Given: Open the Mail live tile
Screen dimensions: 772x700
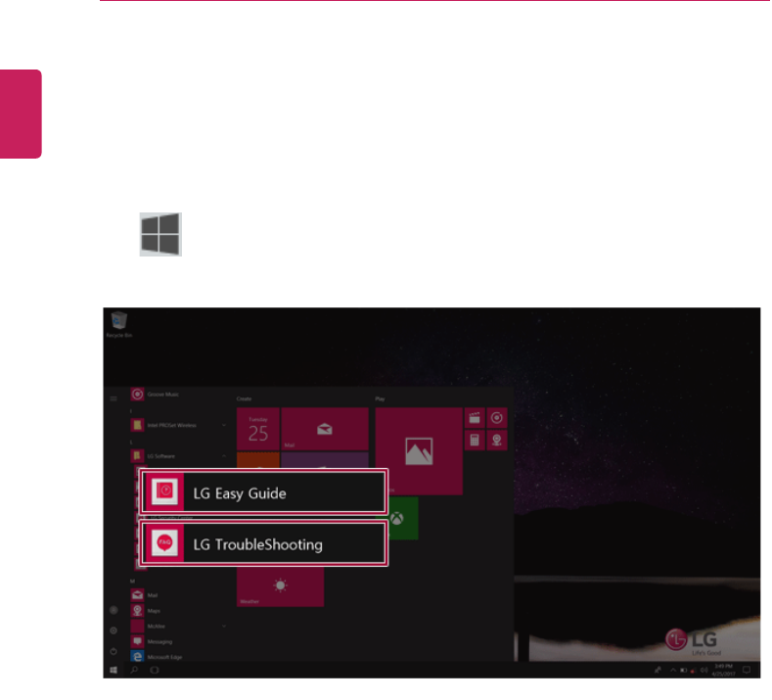Looking at the screenshot, I should [x=325, y=429].
